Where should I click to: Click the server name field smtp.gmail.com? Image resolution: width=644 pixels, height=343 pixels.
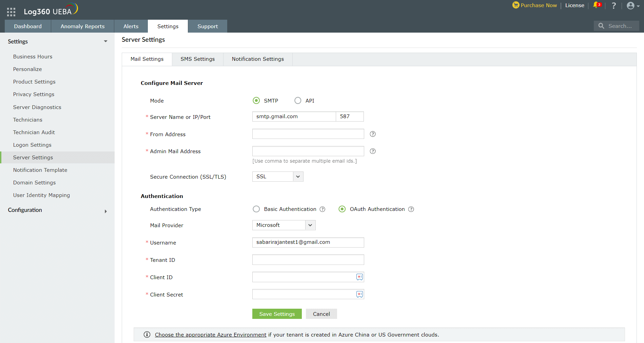(294, 116)
